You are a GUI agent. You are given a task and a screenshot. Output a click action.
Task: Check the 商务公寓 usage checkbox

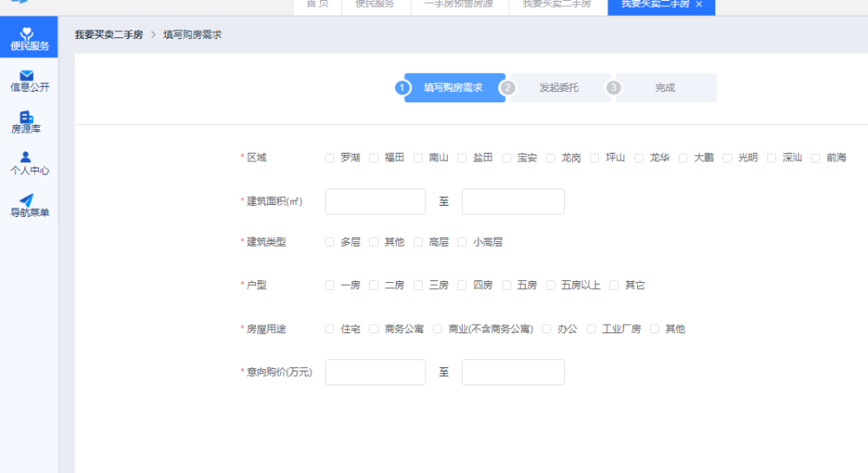point(373,329)
